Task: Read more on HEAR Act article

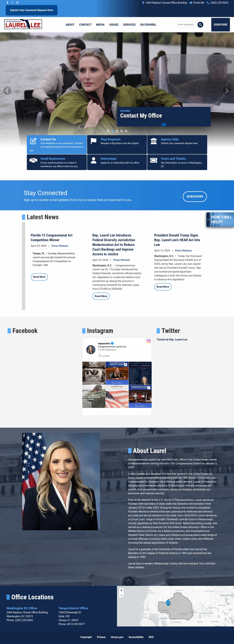Action: point(163,287)
